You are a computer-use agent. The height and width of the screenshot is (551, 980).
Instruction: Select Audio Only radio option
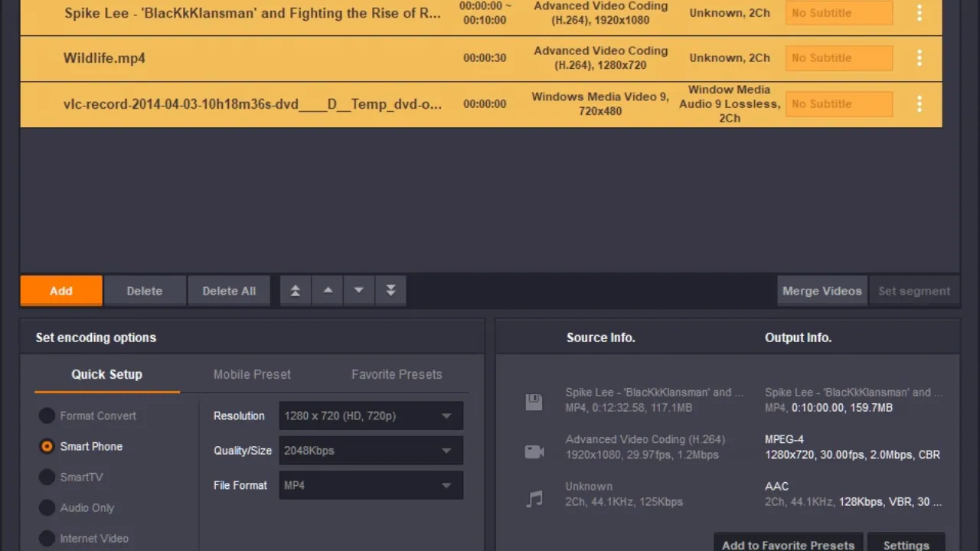click(x=47, y=507)
